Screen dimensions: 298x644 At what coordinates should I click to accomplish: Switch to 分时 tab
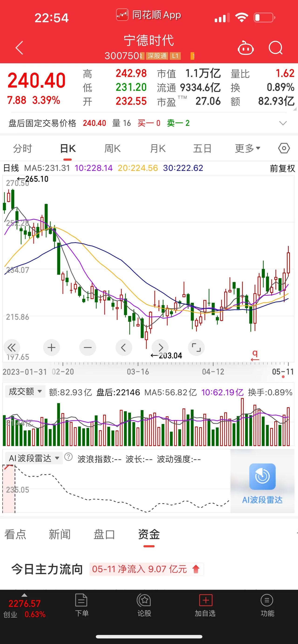click(x=23, y=149)
